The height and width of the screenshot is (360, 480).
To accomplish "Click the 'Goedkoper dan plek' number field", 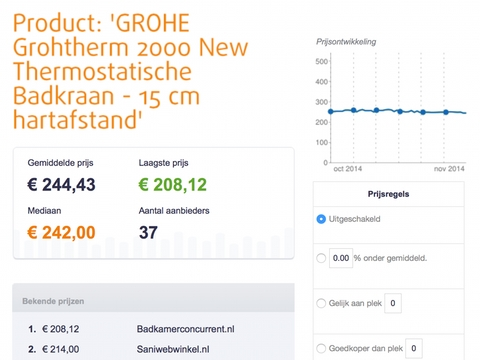I will (414, 348).
